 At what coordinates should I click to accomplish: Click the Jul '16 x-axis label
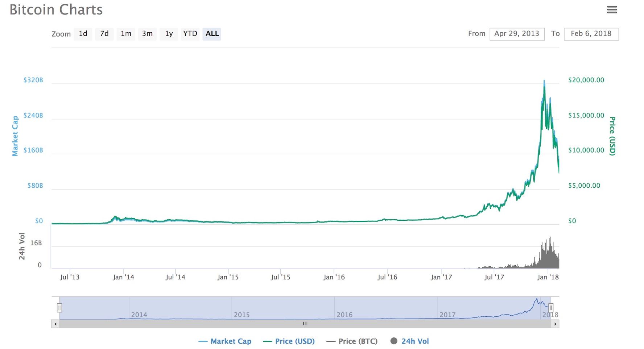tap(387, 277)
